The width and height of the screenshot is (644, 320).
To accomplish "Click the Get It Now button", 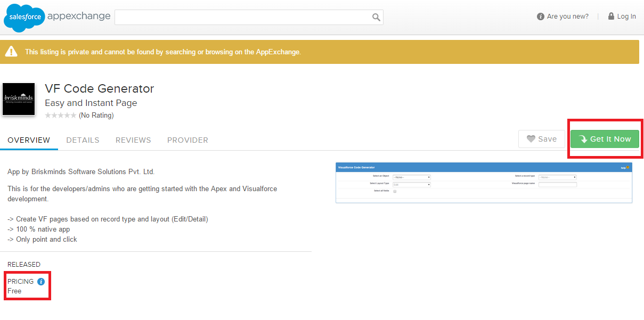I will (x=605, y=138).
